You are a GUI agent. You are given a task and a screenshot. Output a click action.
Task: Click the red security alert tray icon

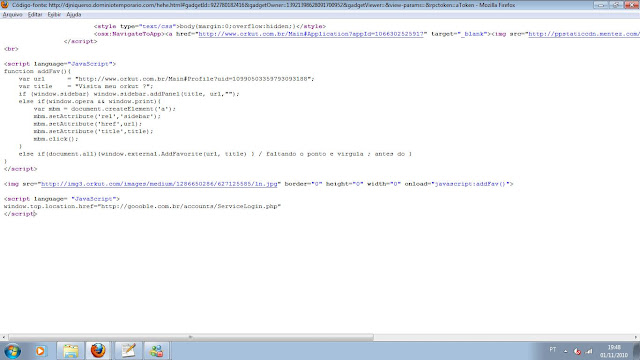click(x=577, y=351)
